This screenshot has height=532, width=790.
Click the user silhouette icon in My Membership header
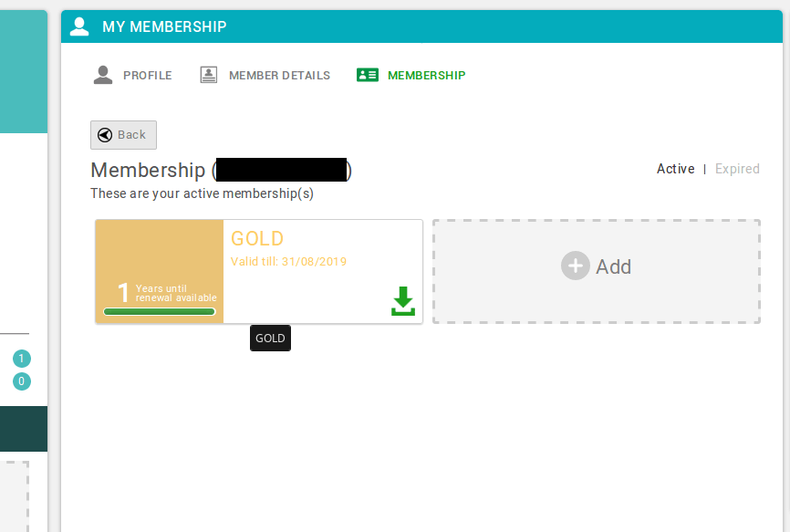tap(79, 26)
